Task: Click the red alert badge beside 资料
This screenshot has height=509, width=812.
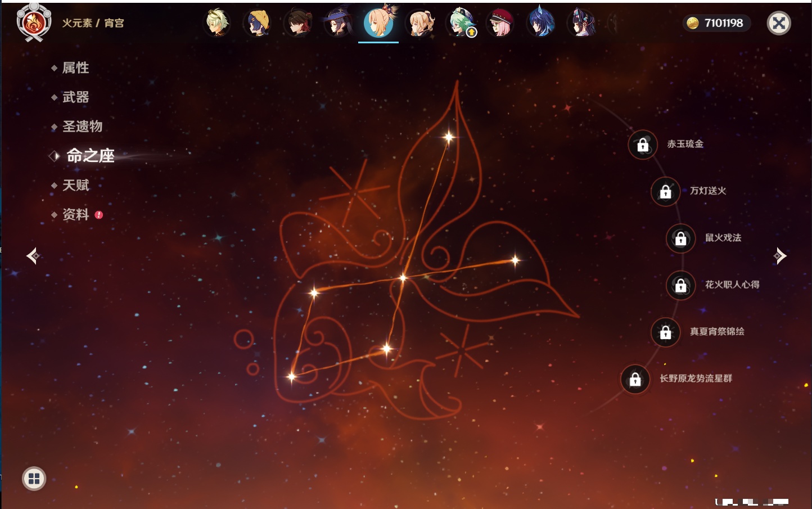Action: pyautogui.click(x=99, y=214)
